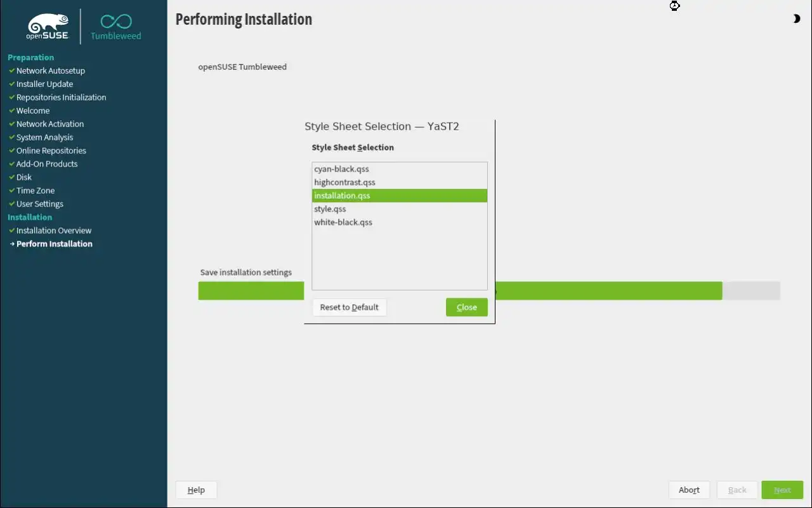Select style.qss style sheet
The width and height of the screenshot is (812, 508).
400,209
